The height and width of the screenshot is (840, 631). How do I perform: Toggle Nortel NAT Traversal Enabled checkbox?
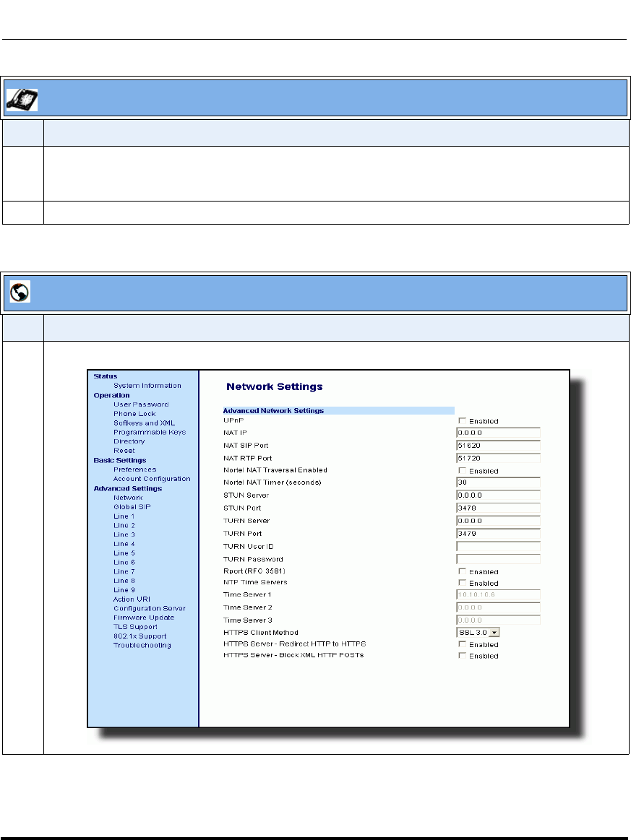462,471
